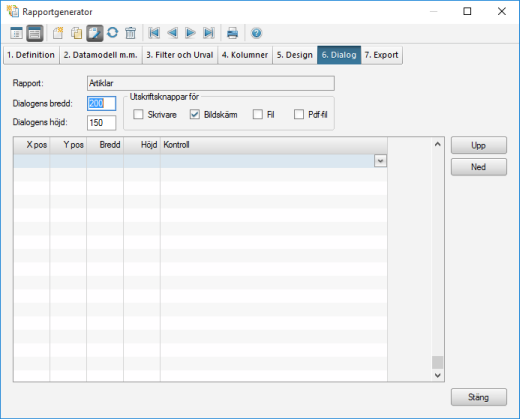
Task: Refresh using the circular arrows icon
Action: coord(113,33)
